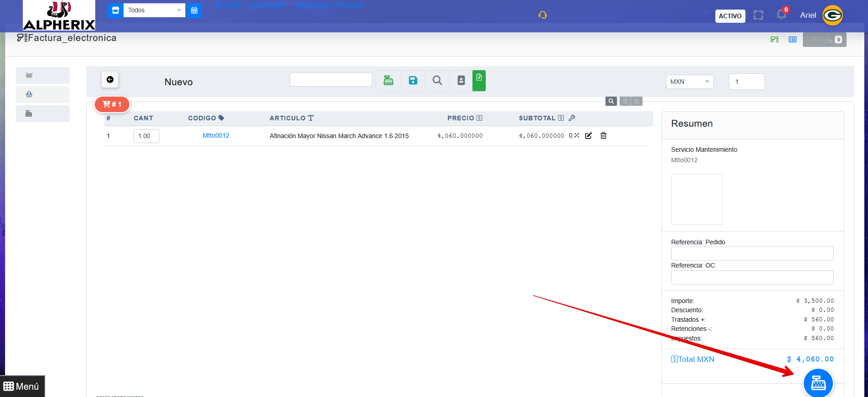868x397 pixels.
Task: Click the green upload document button
Action: (x=479, y=81)
